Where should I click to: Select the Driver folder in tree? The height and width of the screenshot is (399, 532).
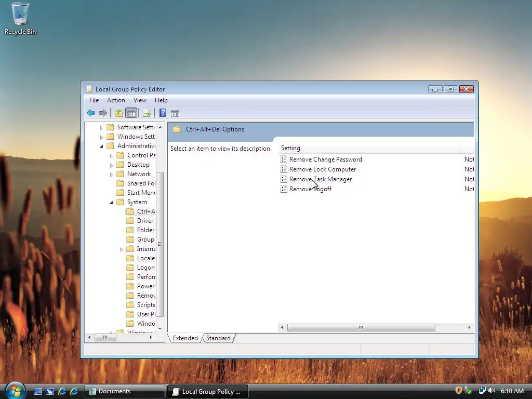146,220
